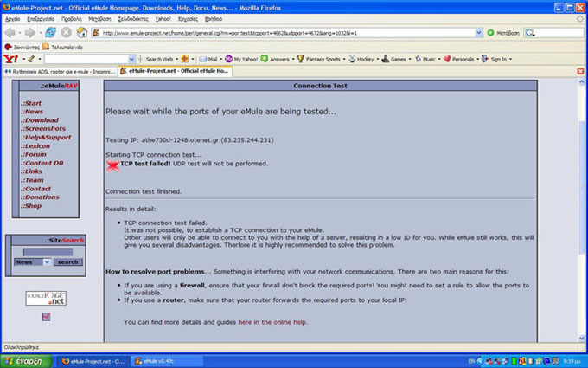Viewport: 588px width, 368px height.
Task: Click the Yahoo toolbar pencil icon
Action: 31,59
